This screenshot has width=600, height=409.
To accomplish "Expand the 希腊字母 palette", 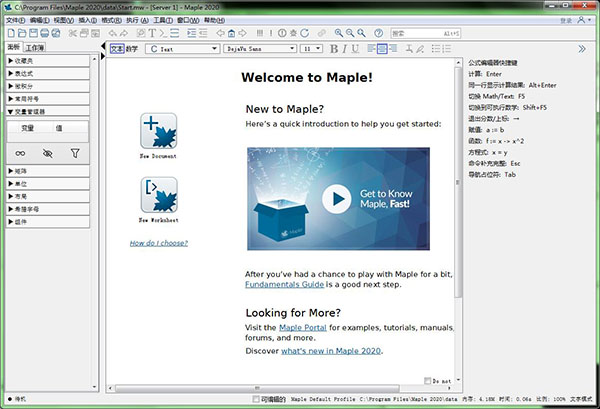I will (48, 209).
